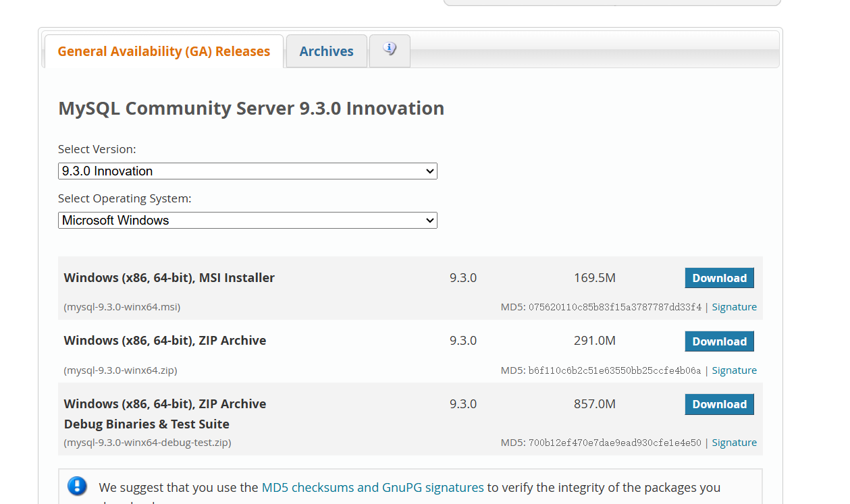Click the file name (mysql-9.3.0-winx64.zip)

pos(121,370)
